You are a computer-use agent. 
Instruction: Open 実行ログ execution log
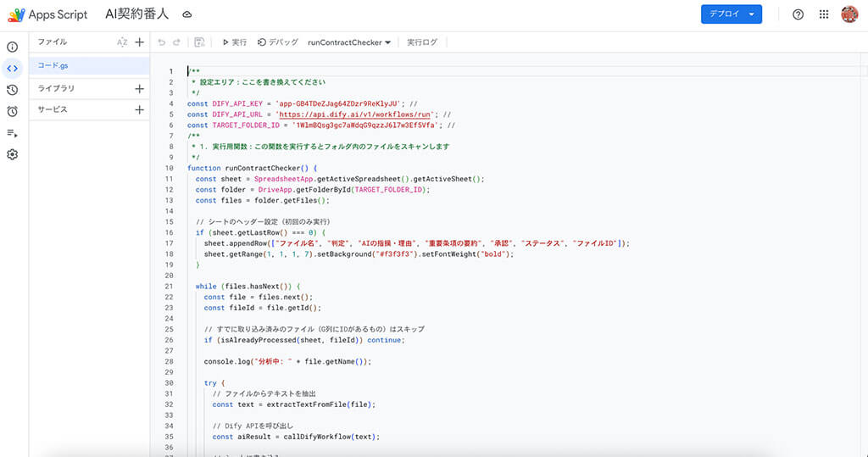422,42
